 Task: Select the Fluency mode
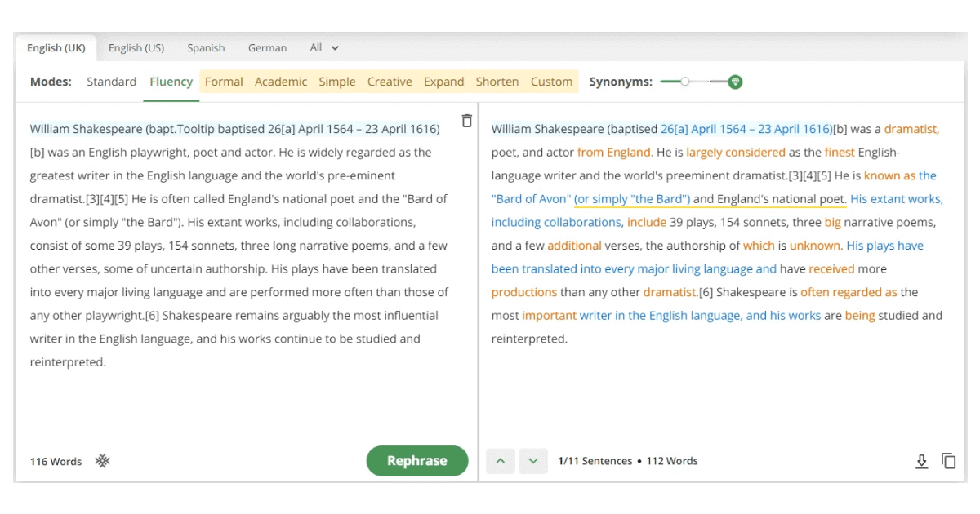pos(171,82)
